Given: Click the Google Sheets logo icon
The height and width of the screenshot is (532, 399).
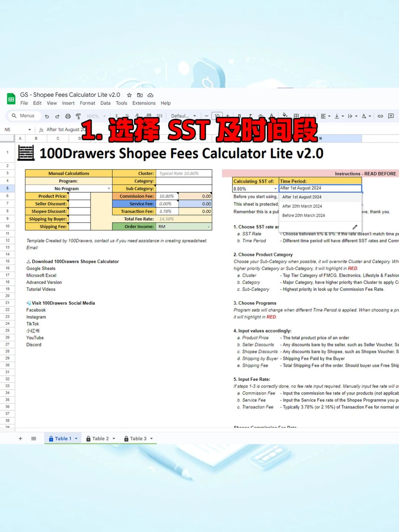Looking at the screenshot, I should click(11, 99).
